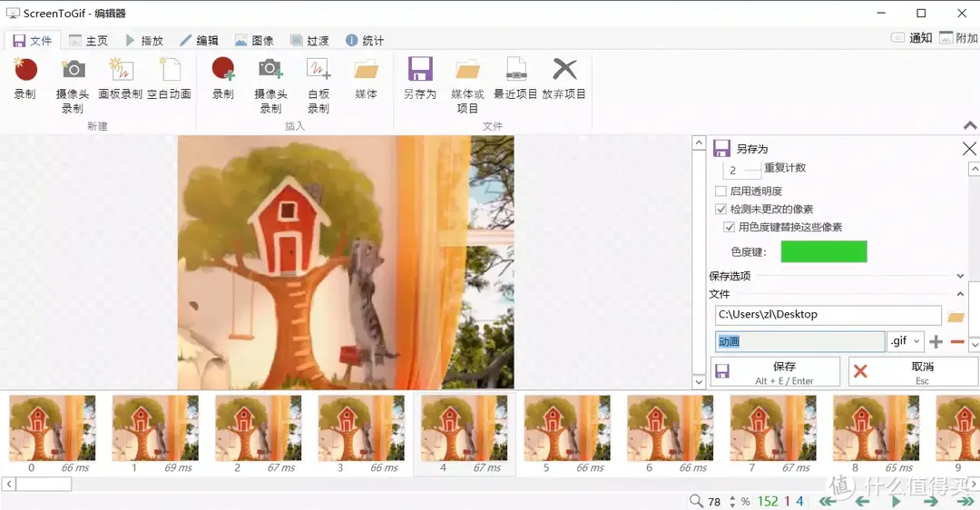Open the .gif file extension dropdown
Viewport: 980px width, 510px height.
click(906, 341)
